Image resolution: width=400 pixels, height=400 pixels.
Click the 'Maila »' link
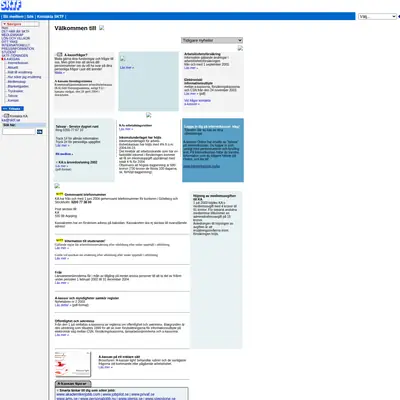[x=59, y=73]
